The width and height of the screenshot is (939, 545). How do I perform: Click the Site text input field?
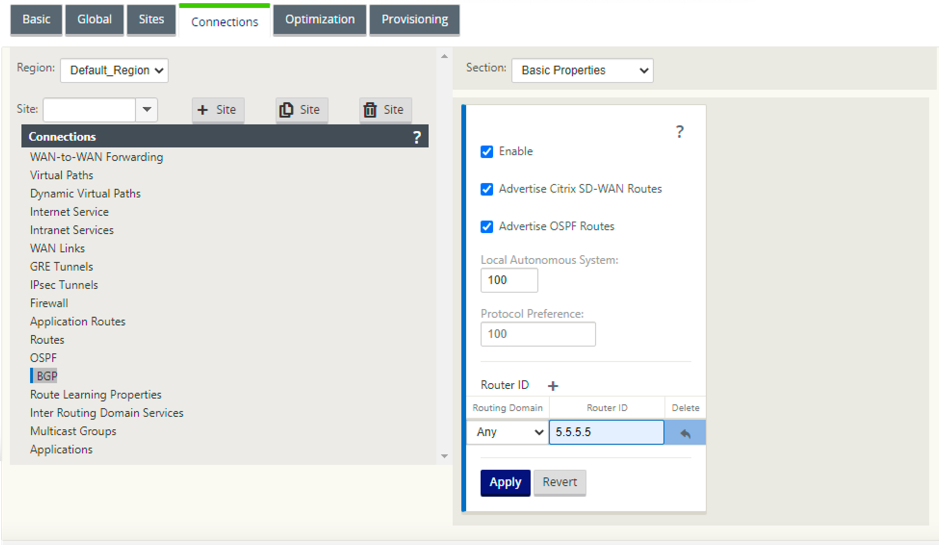pos(89,110)
